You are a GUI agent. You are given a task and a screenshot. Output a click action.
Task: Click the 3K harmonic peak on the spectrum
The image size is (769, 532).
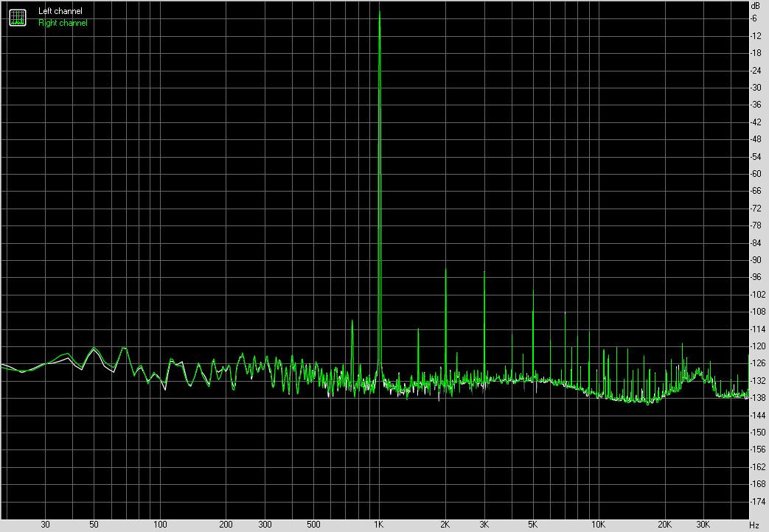pos(484,272)
